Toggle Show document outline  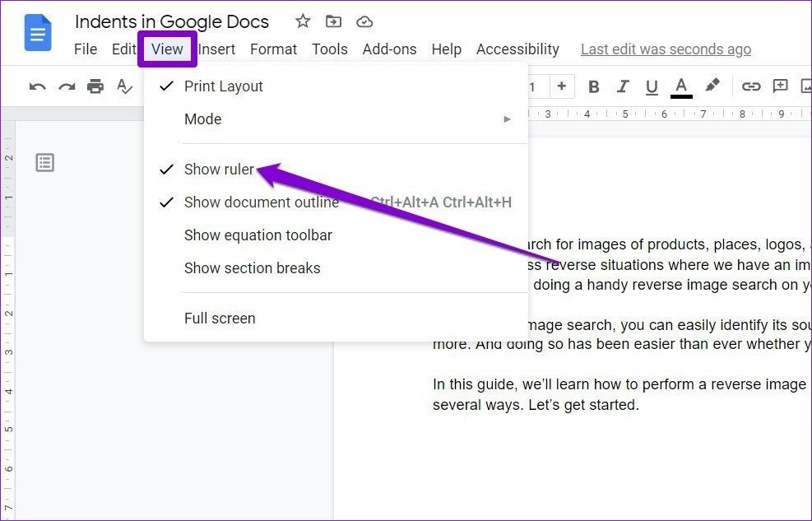[x=262, y=202]
